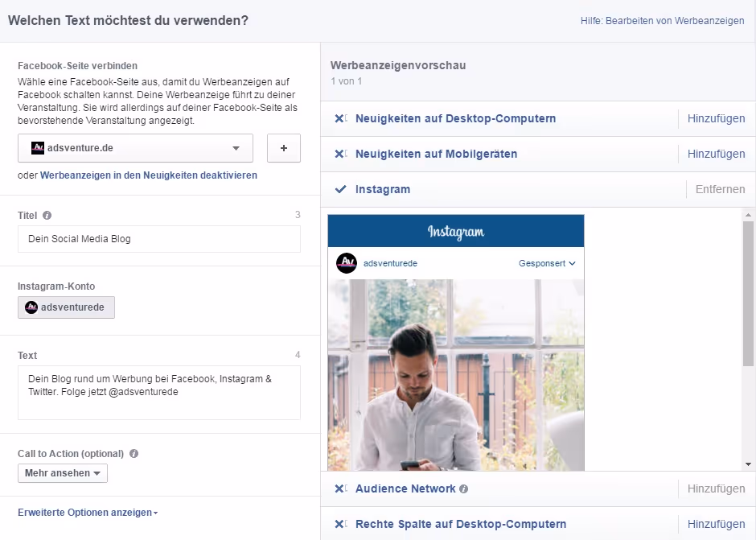
Task: Select the Neuigkeiten auf Desktop-Computern placement
Action: click(456, 119)
